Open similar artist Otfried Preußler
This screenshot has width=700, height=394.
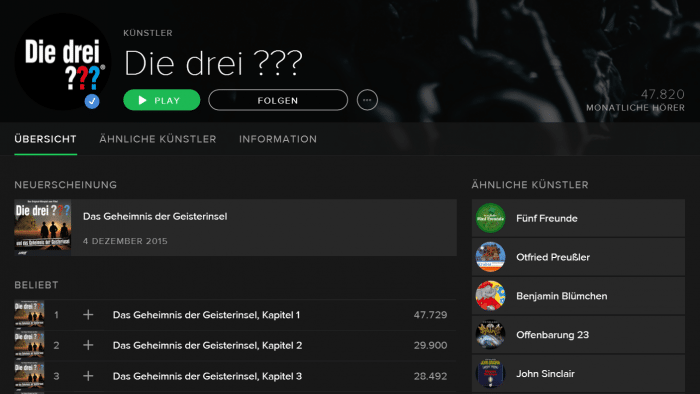578,257
